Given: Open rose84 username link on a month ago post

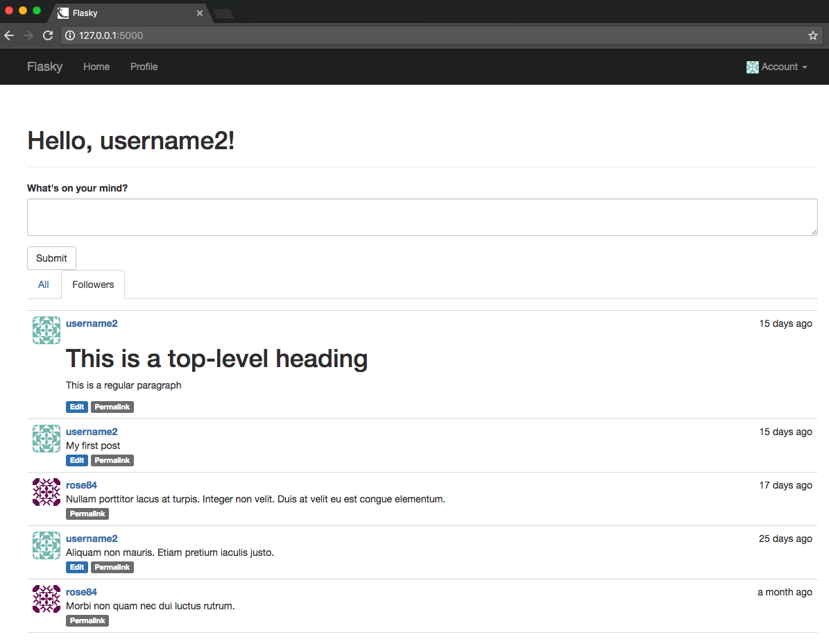Looking at the screenshot, I should [x=81, y=592].
